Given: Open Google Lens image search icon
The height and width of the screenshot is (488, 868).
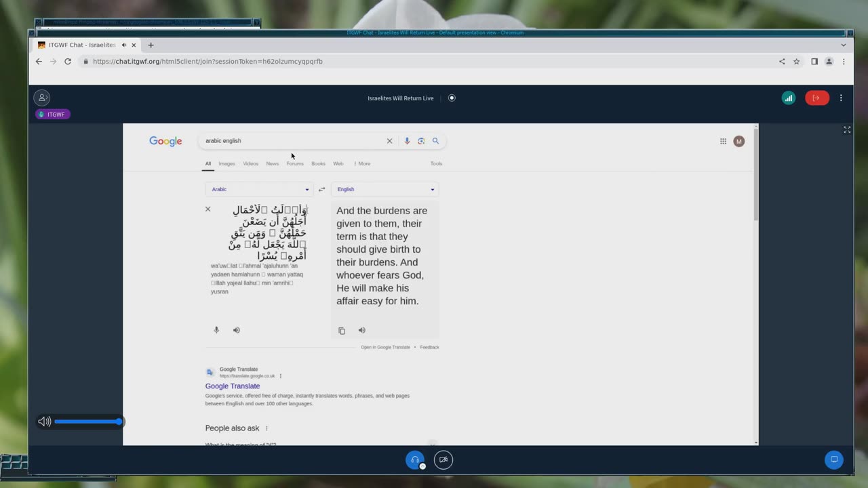Looking at the screenshot, I should pos(421,141).
